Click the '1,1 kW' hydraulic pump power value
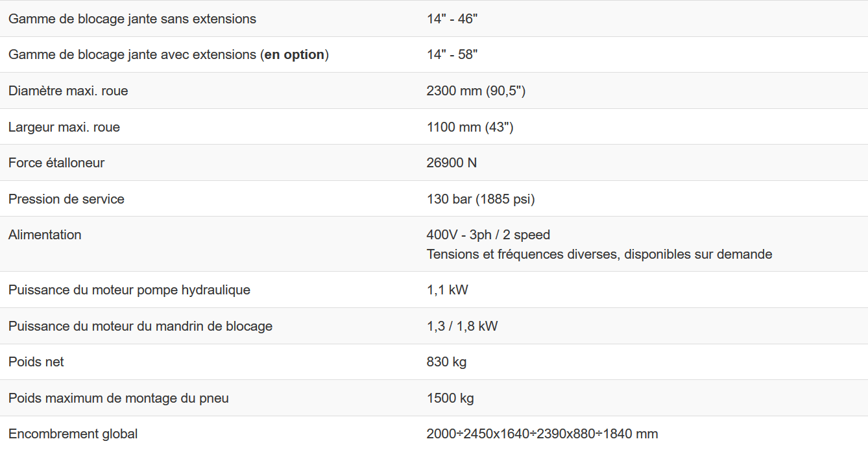Screen dimensions: 868x450 tap(447, 290)
